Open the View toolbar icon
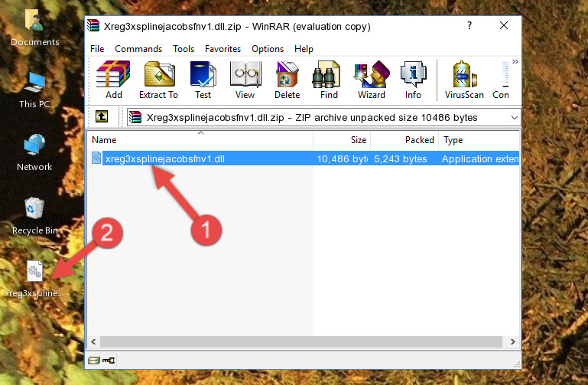 click(245, 80)
